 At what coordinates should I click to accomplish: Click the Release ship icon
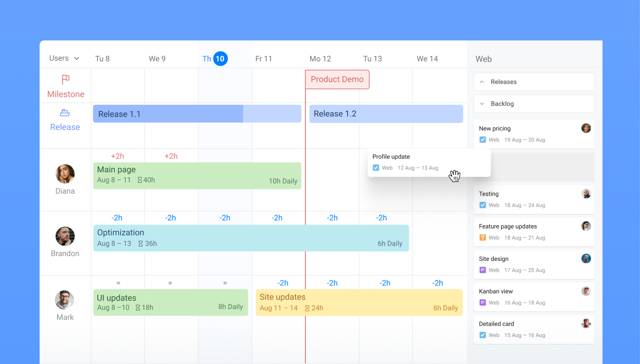point(65,113)
